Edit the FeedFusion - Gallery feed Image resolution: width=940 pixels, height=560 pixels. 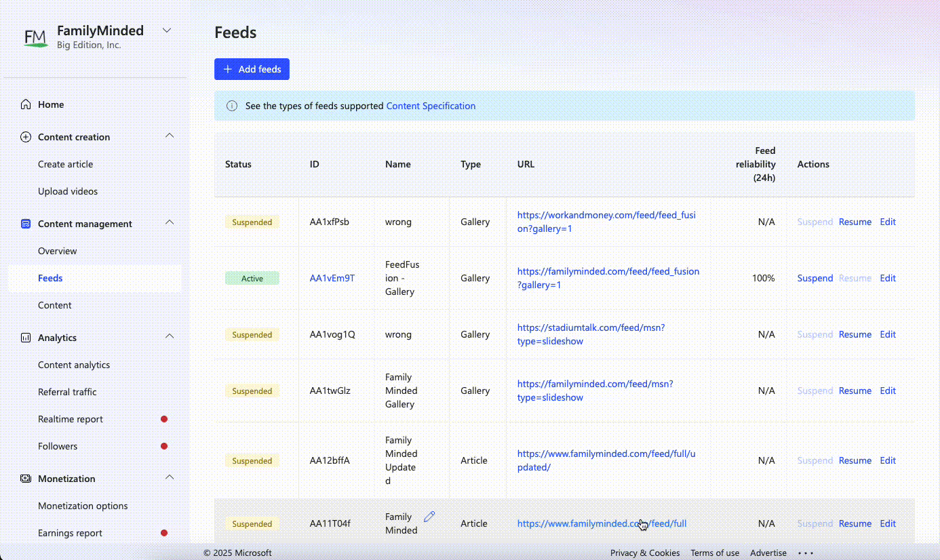(888, 278)
